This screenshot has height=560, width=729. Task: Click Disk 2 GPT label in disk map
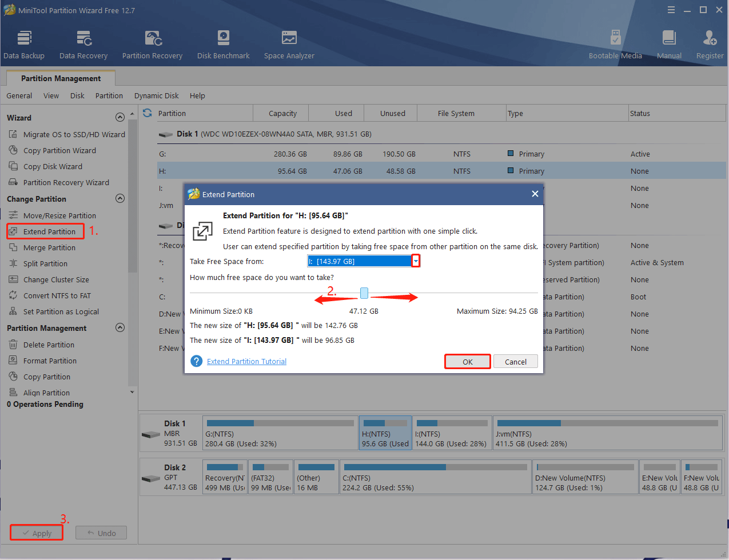170,477
